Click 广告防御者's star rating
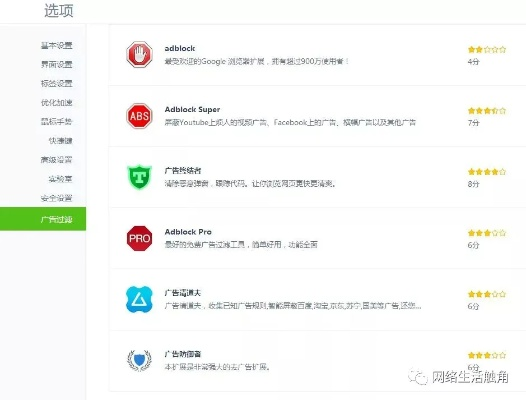Viewport: 526px width, 400px height. (x=487, y=355)
